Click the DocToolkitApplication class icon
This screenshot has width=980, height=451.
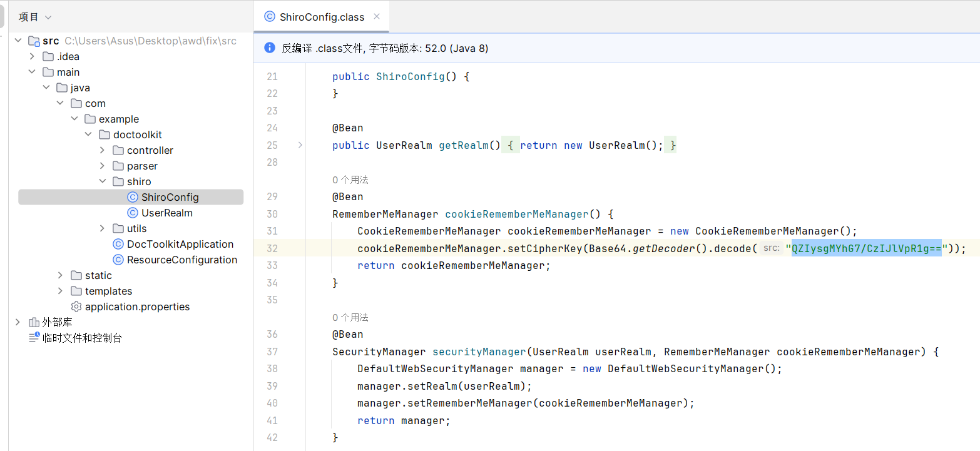point(118,244)
